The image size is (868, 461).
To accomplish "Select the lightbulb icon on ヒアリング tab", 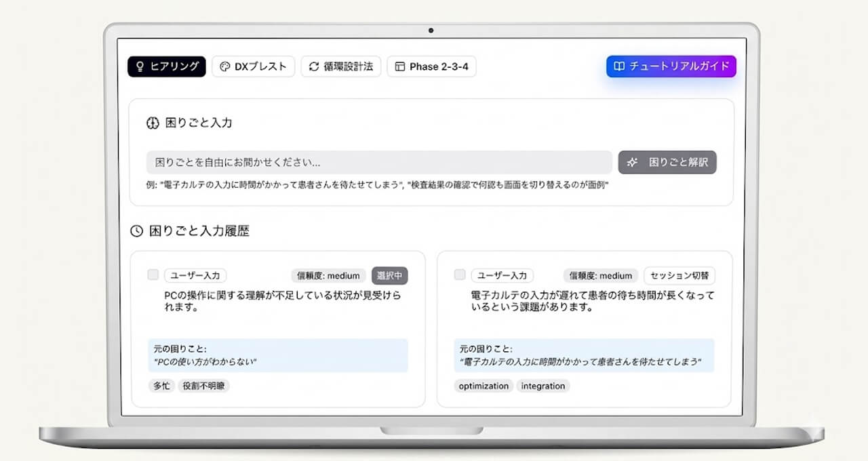I will pos(140,66).
